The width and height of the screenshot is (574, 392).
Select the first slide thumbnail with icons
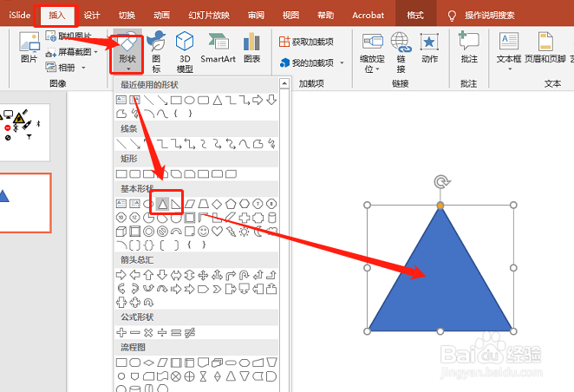pyautogui.click(x=24, y=133)
